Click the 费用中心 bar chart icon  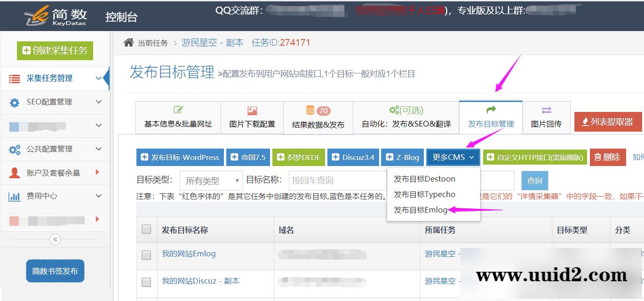coord(15,197)
